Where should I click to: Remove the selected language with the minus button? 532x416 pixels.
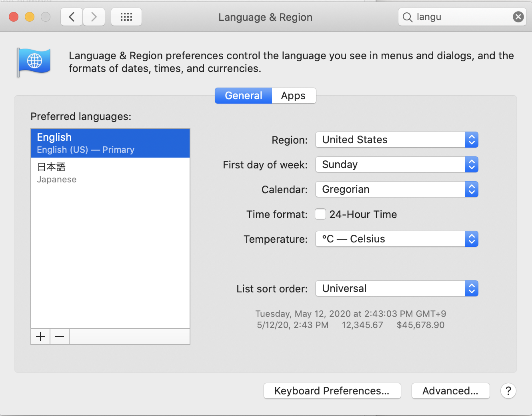point(60,336)
